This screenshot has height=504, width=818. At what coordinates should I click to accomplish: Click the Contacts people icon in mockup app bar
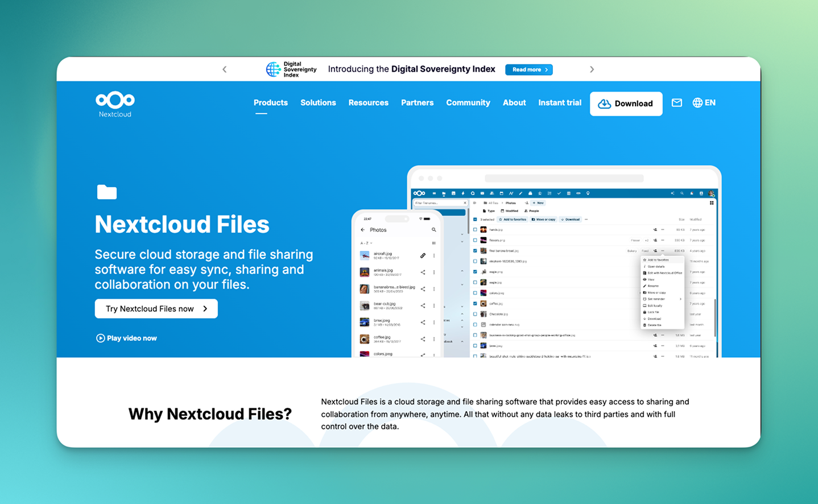(x=492, y=193)
